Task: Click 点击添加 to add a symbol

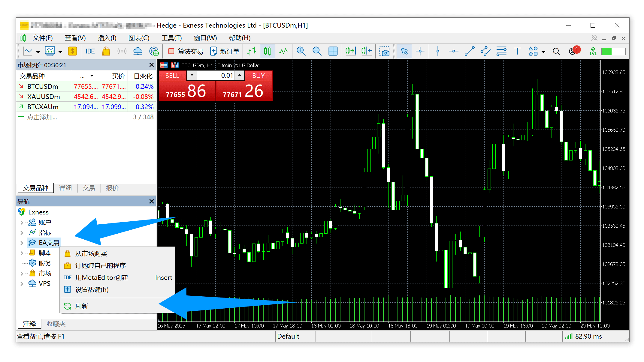Action: click(x=42, y=117)
